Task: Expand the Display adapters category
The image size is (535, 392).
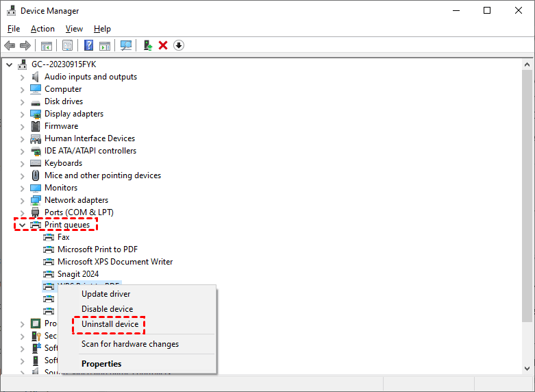Action: click(22, 114)
